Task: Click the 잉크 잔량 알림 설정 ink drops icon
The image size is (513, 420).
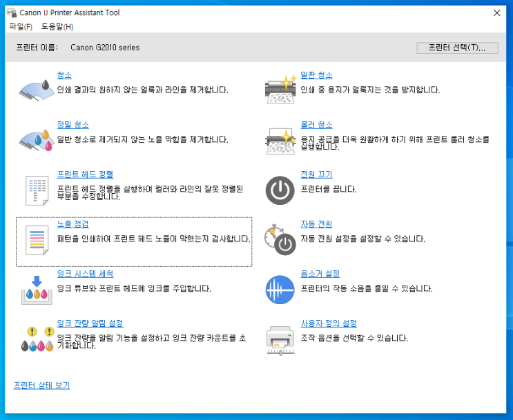Action: (x=37, y=339)
